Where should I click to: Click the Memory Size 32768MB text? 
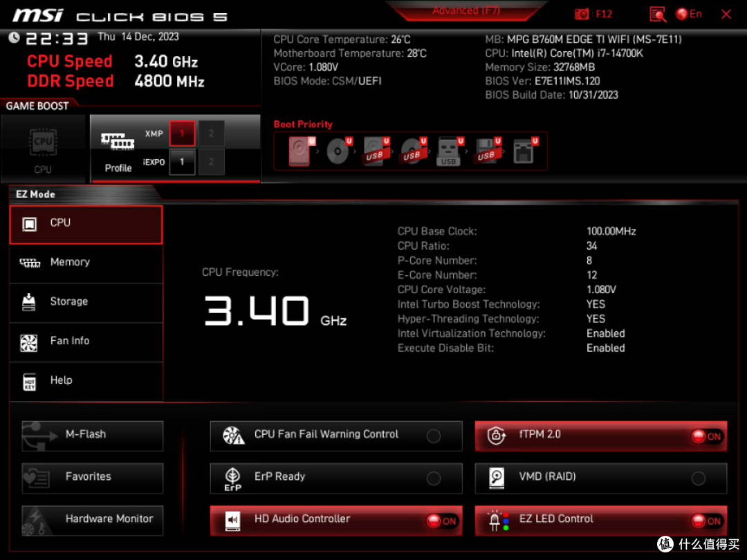pos(539,67)
